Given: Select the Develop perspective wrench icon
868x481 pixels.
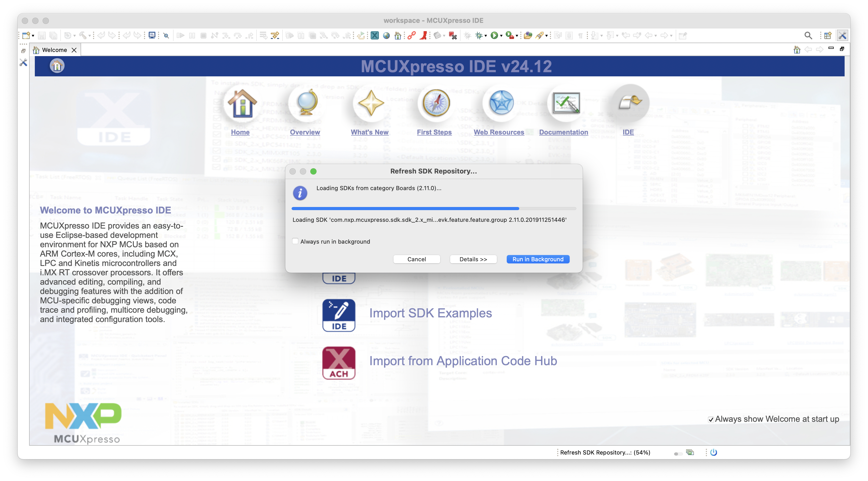Looking at the screenshot, I should [842, 35].
